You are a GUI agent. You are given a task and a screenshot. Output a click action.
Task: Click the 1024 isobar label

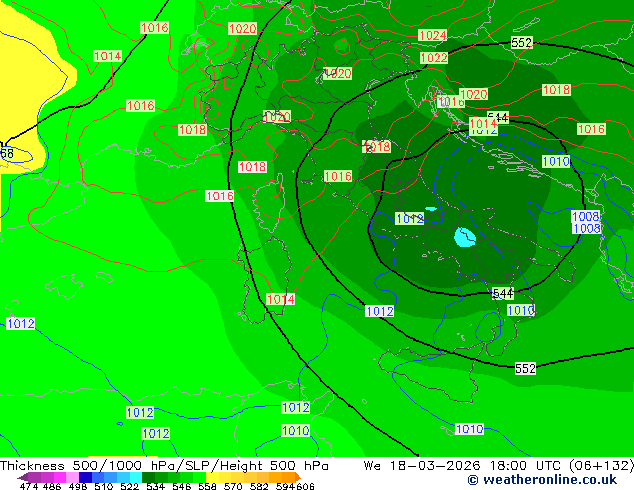coord(433,36)
